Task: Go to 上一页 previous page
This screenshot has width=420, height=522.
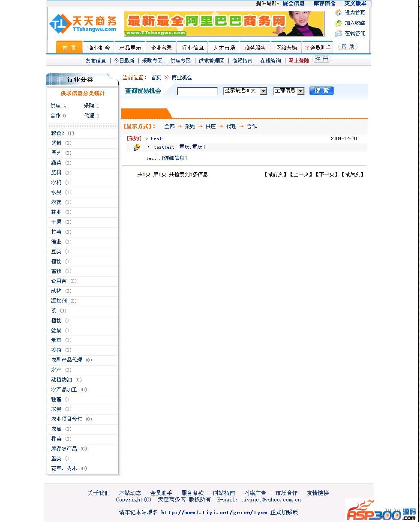Action: 300,174
